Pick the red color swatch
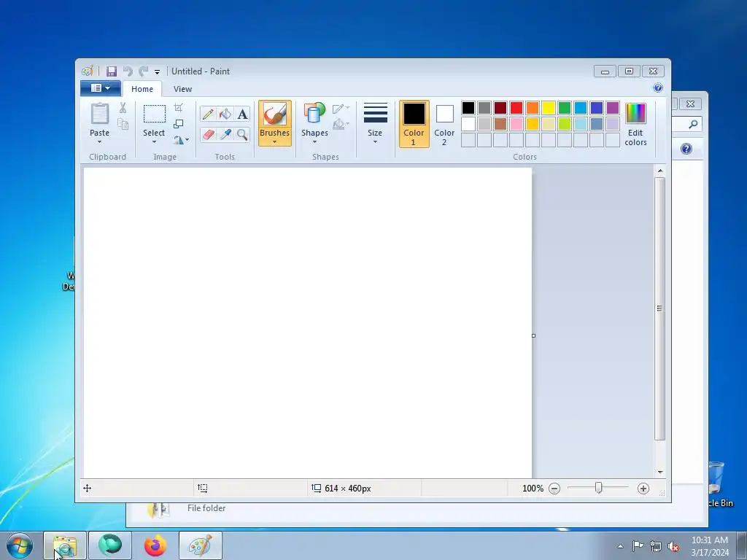This screenshot has height=560, width=747. 516,108
